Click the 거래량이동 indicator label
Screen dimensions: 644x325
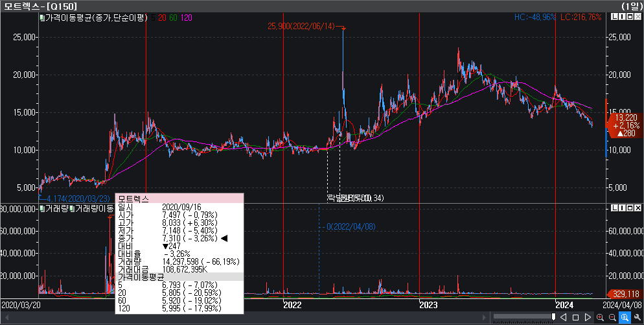pos(95,209)
